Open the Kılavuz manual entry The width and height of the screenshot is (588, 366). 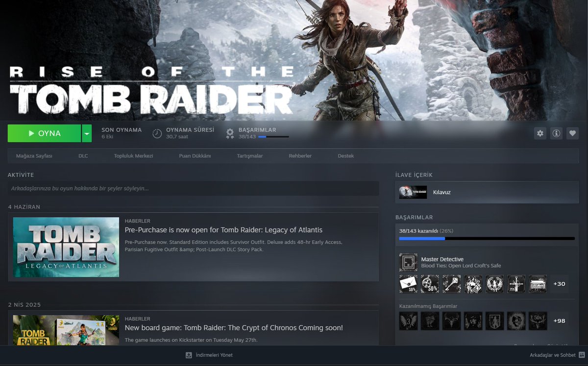pyautogui.click(x=487, y=192)
